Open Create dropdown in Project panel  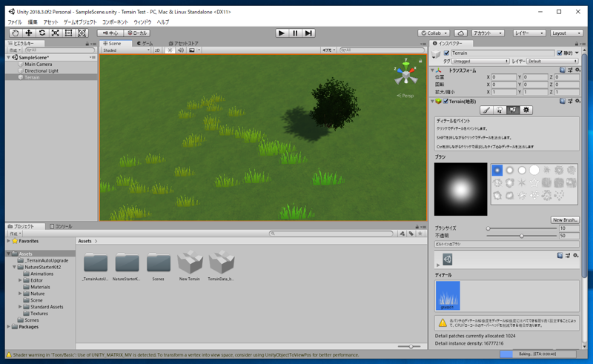16,234
